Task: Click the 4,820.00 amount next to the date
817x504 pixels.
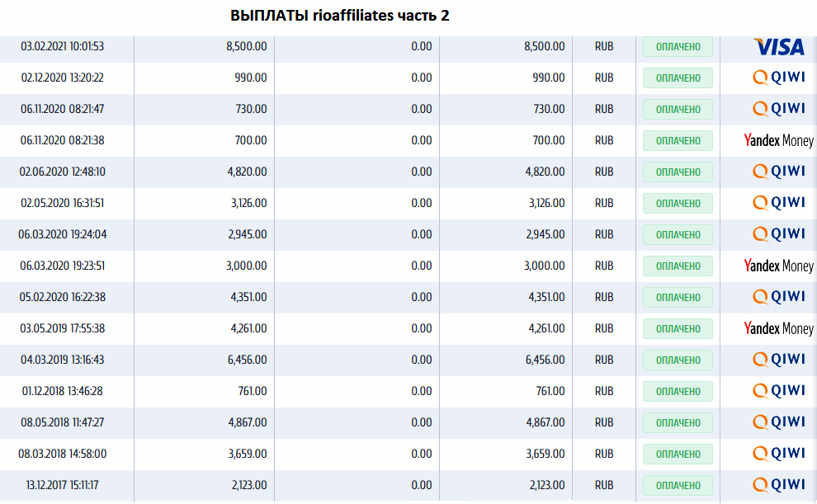Action: (x=247, y=172)
